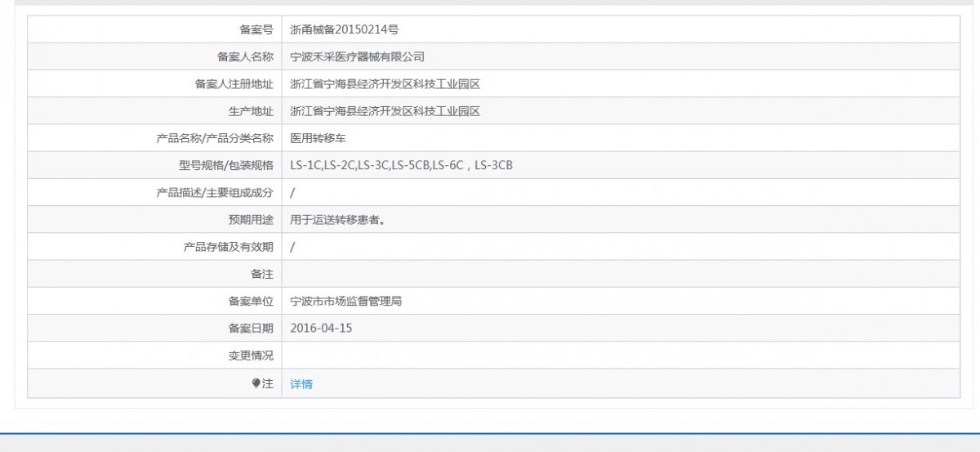Select text 用于运送转移患者。
Screen dimensions: 980x452
click(x=338, y=220)
